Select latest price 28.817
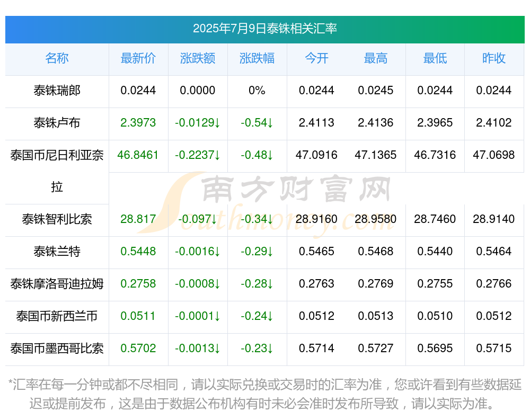Viewport: 530px width, 420px height. point(138,219)
